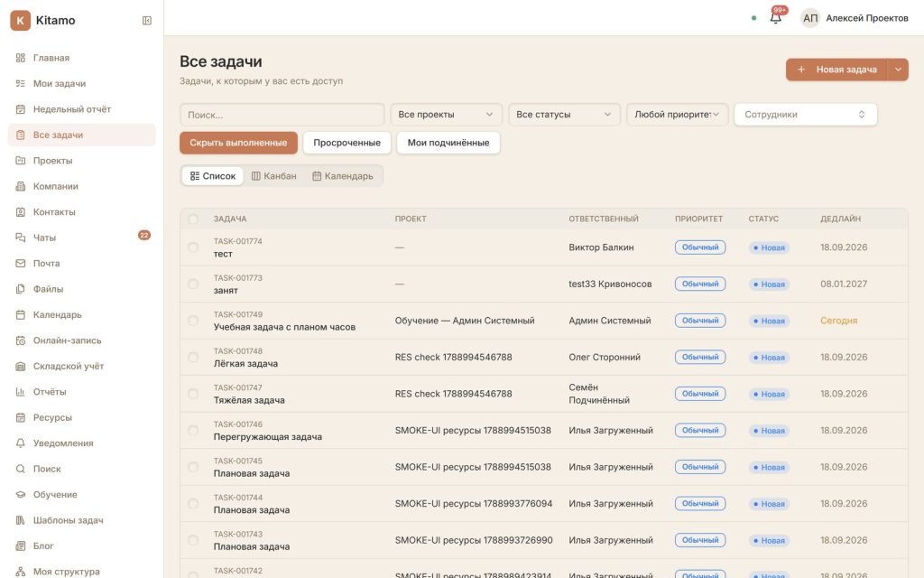Expand arrow next to Новая задача
924x578 pixels.
point(898,70)
